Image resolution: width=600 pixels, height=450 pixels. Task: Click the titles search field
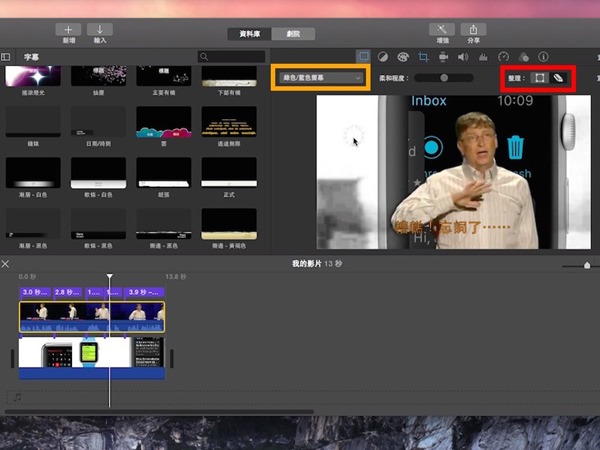[232, 57]
